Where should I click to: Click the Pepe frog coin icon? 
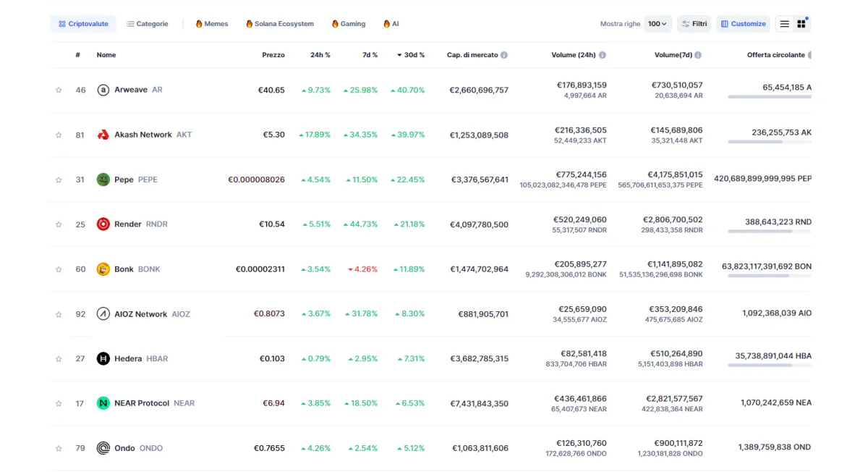click(103, 180)
